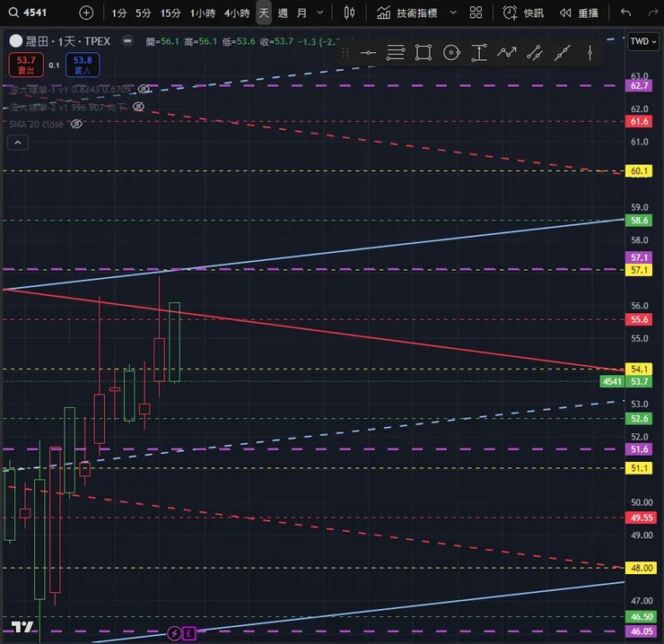Click the purple 46.05 price label
Viewport: 664px width, 644px height.
tap(642, 631)
